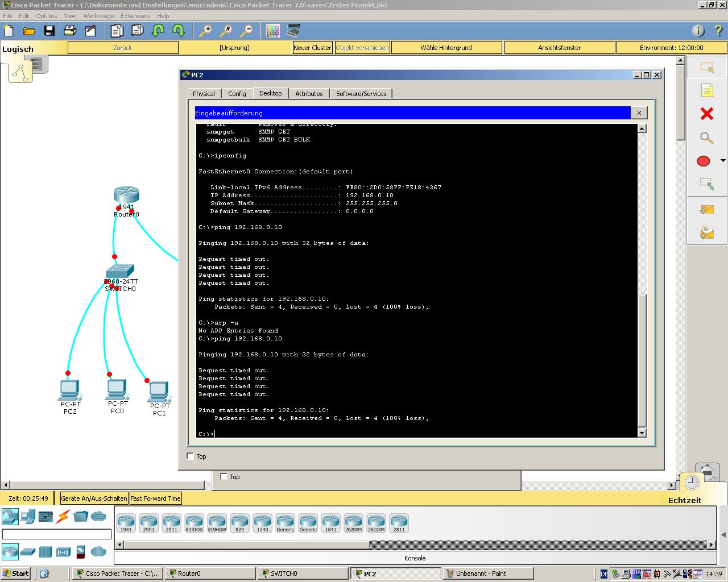Open the Activity Wizard notepad icon
The height and width of the screenshot is (582, 728).
90,31
